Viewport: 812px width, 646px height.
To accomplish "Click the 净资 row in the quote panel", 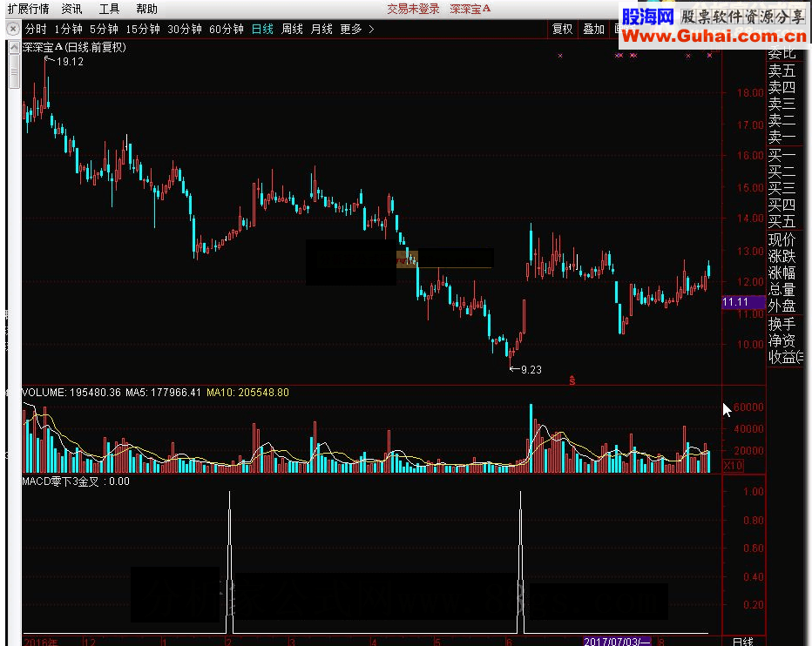I will coord(782,340).
